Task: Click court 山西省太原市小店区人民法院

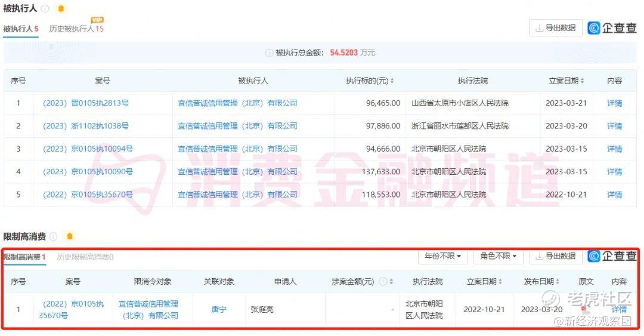Action: coord(460,103)
